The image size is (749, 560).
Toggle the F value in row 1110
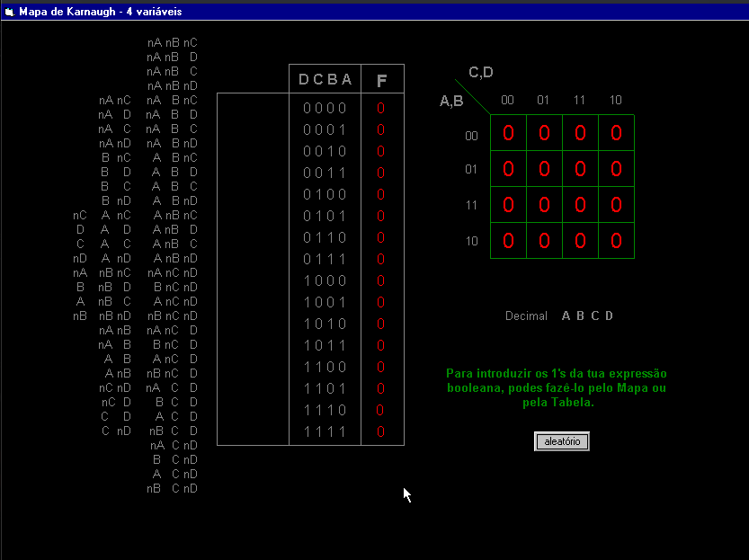coord(381,410)
